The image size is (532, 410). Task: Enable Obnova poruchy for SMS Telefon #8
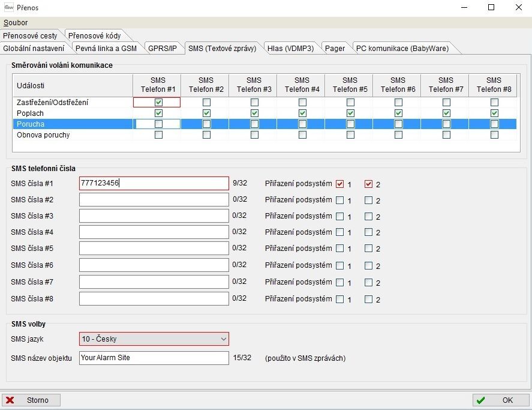494,135
